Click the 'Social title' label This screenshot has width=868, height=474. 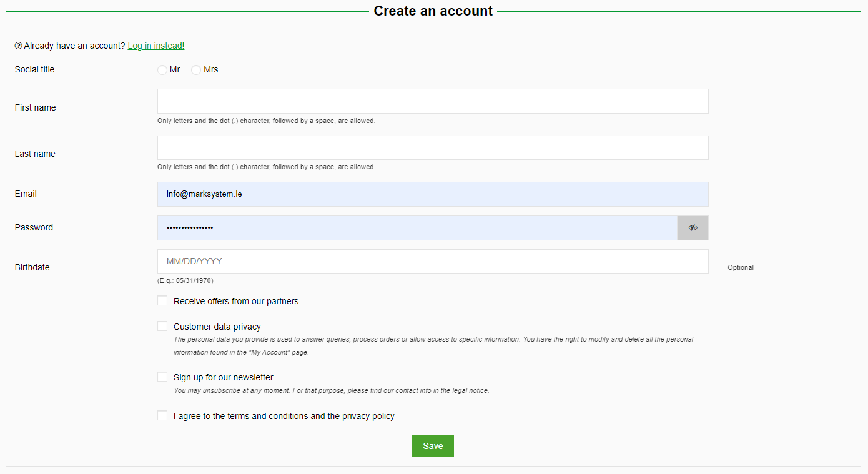coord(35,69)
